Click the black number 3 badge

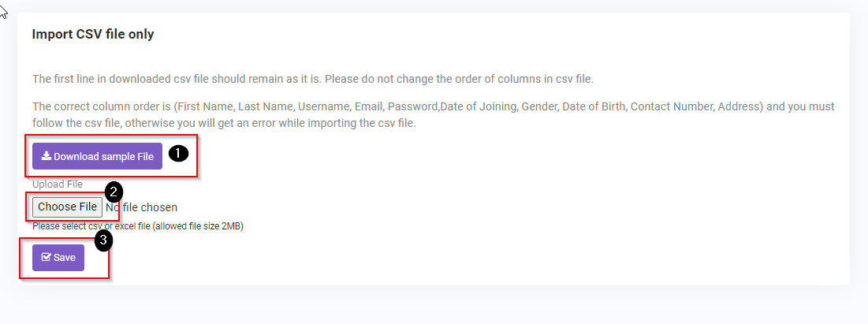[x=103, y=240]
